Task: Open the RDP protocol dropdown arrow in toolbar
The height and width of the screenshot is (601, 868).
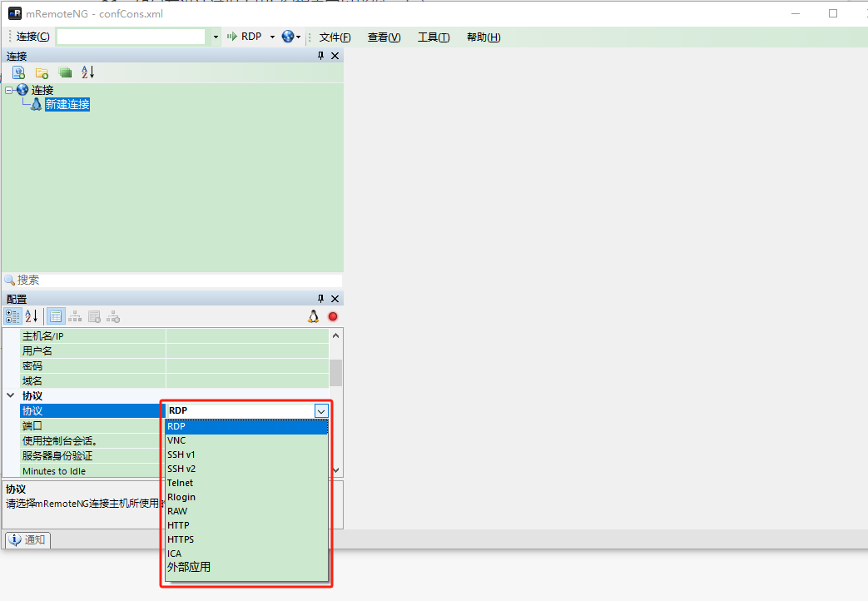Action: pos(272,37)
